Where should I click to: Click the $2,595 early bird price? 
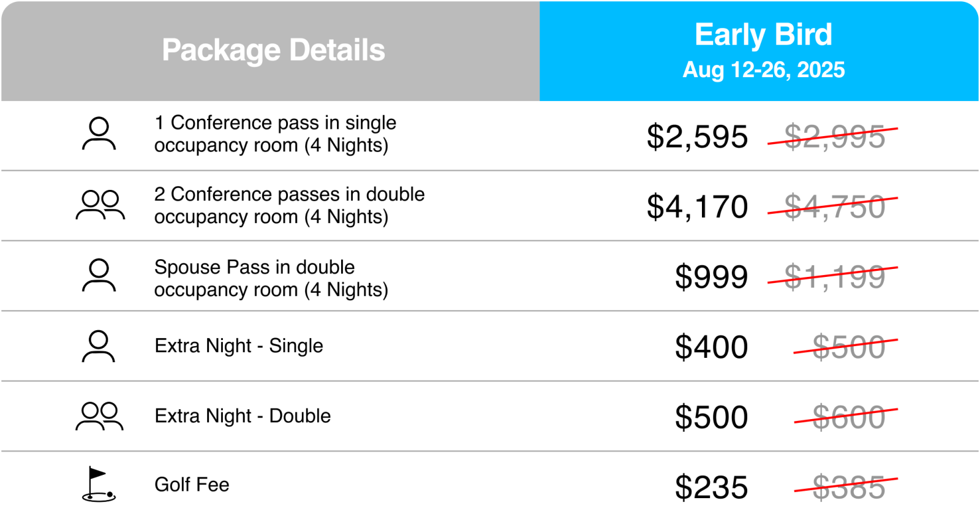click(697, 137)
